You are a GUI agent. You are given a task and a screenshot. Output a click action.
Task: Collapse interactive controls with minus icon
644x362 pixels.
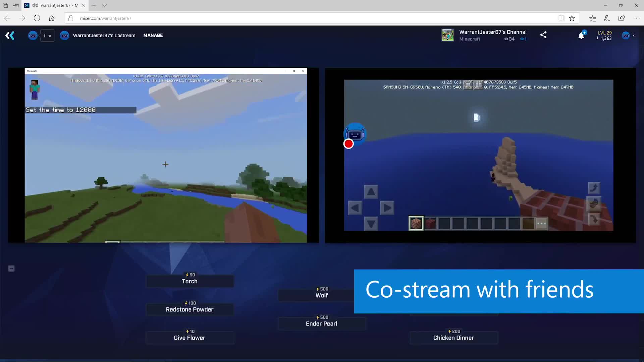[x=11, y=268]
